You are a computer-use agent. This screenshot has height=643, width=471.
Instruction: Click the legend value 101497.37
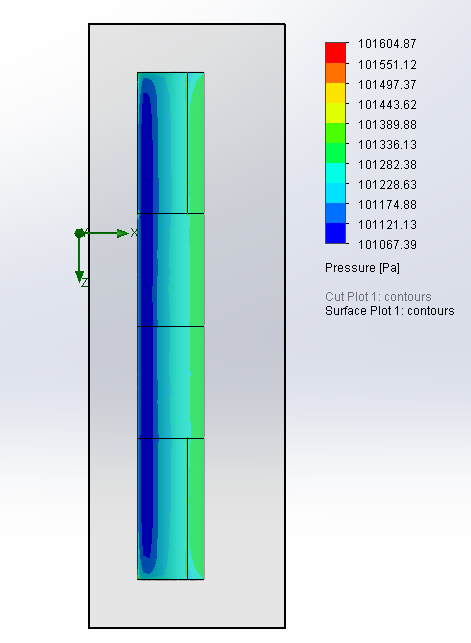pyautogui.click(x=387, y=84)
